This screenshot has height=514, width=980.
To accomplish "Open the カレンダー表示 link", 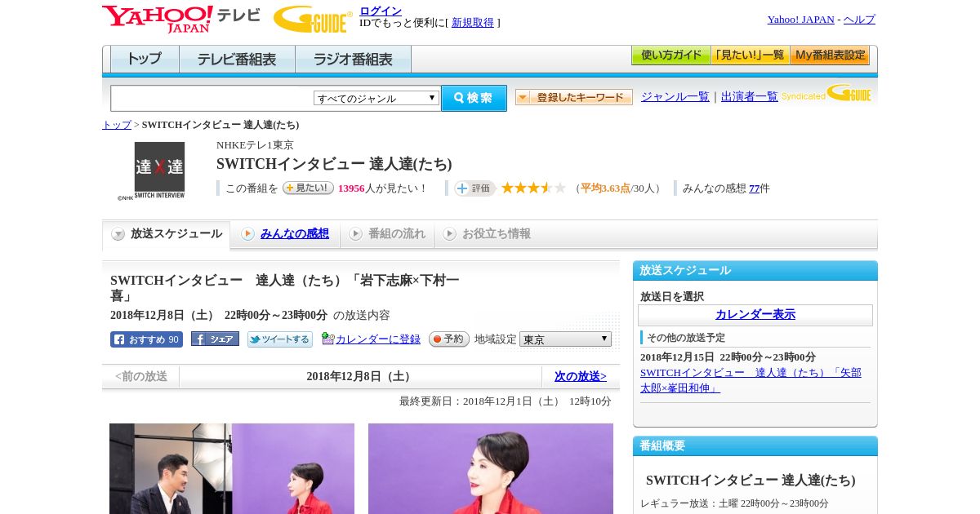I will coord(755,315).
